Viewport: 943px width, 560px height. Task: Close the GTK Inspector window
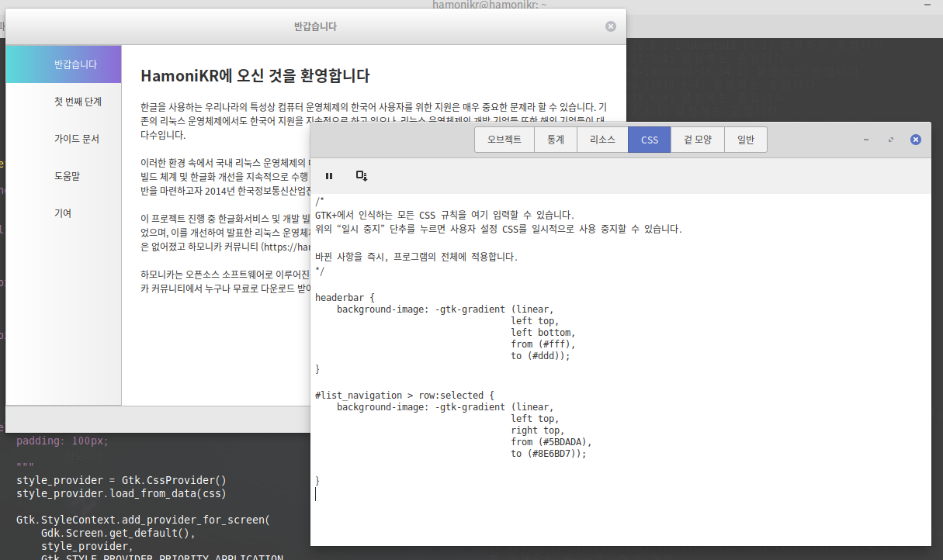click(916, 140)
